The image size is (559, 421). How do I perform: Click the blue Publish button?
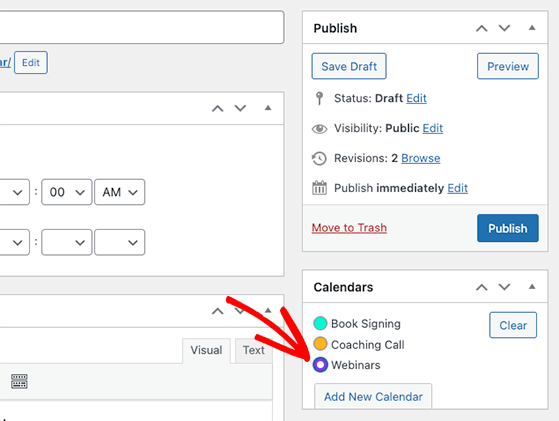508,228
